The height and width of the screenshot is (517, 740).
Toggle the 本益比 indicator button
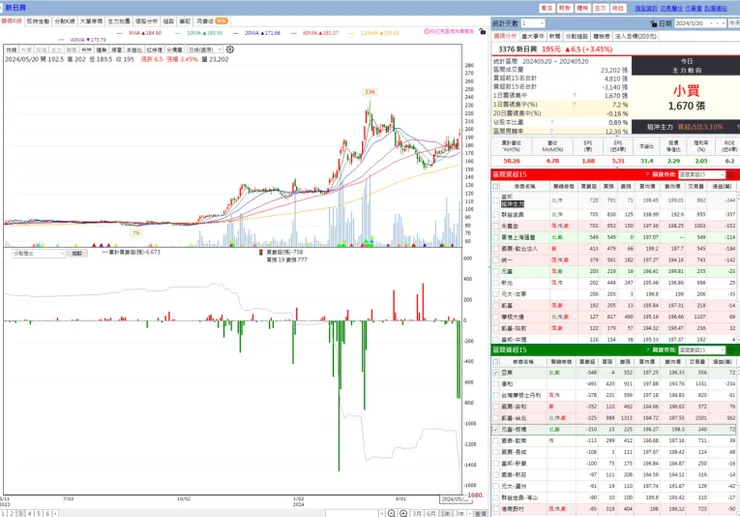point(134,50)
